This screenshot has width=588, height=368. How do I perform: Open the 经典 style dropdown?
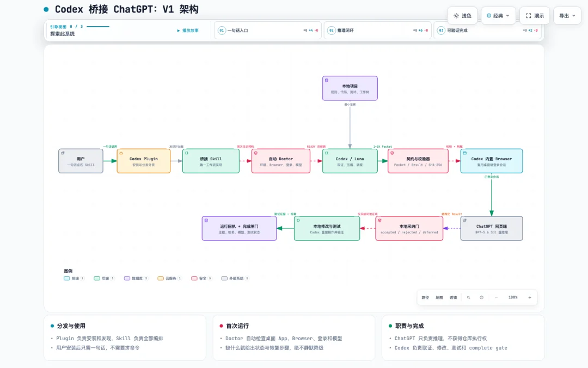pyautogui.click(x=498, y=16)
